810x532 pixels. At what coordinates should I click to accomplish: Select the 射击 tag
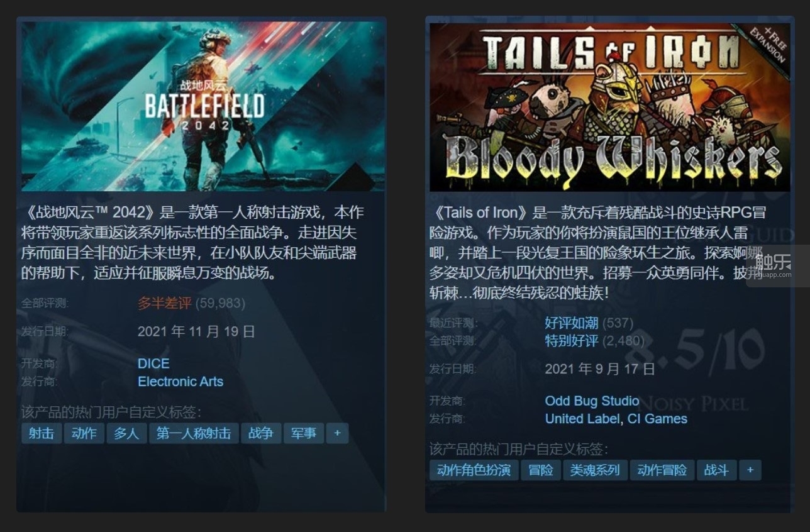[42, 433]
